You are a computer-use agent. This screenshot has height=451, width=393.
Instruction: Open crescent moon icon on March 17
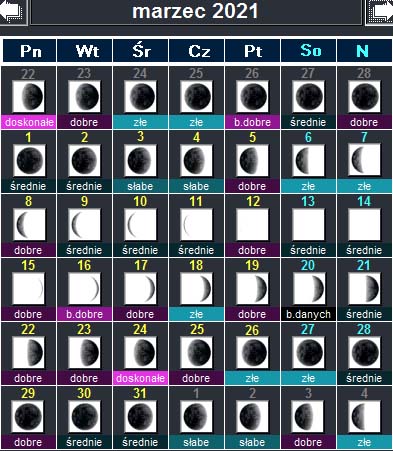coord(140,288)
